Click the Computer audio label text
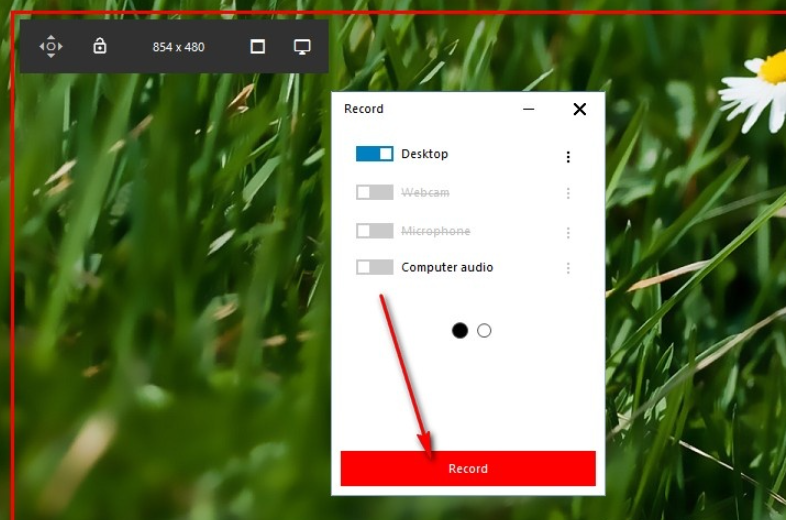The image size is (786, 520). (447, 267)
